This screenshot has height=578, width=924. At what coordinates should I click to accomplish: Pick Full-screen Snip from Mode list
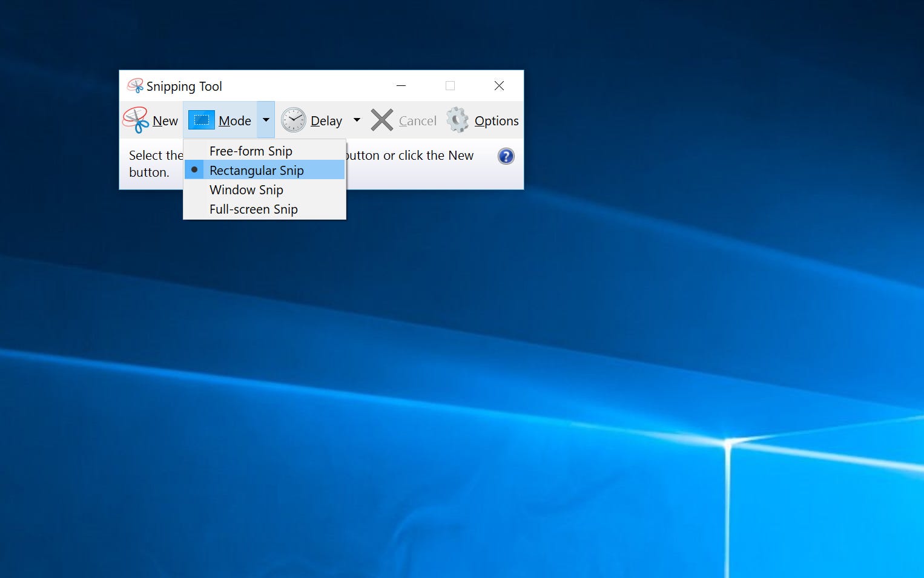(x=254, y=209)
